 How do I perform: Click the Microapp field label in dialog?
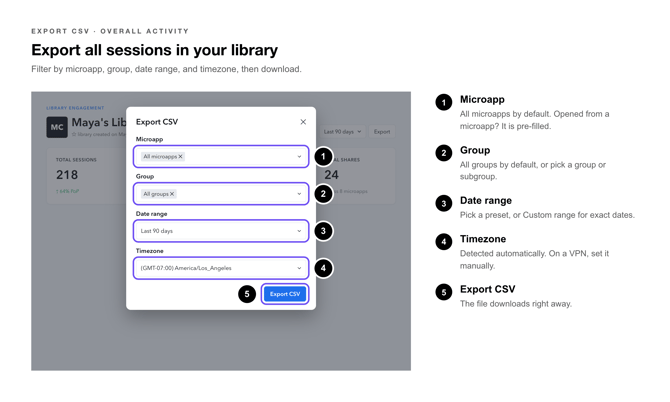[149, 139]
